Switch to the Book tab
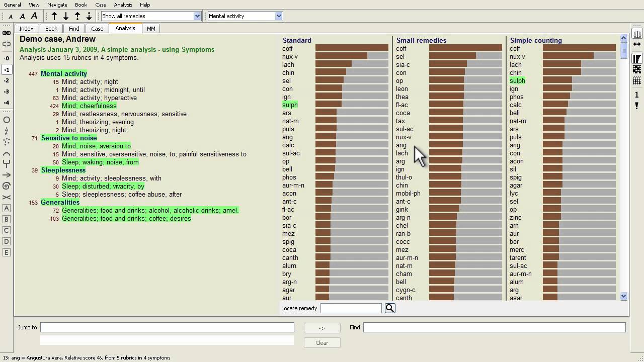This screenshot has width=644, height=362. point(51,29)
